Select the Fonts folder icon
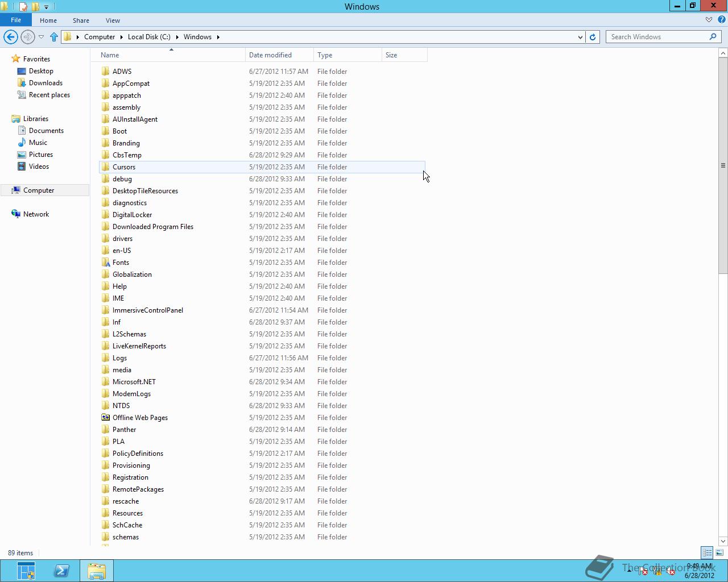Viewport: 728px width, 582px height. 105,263
